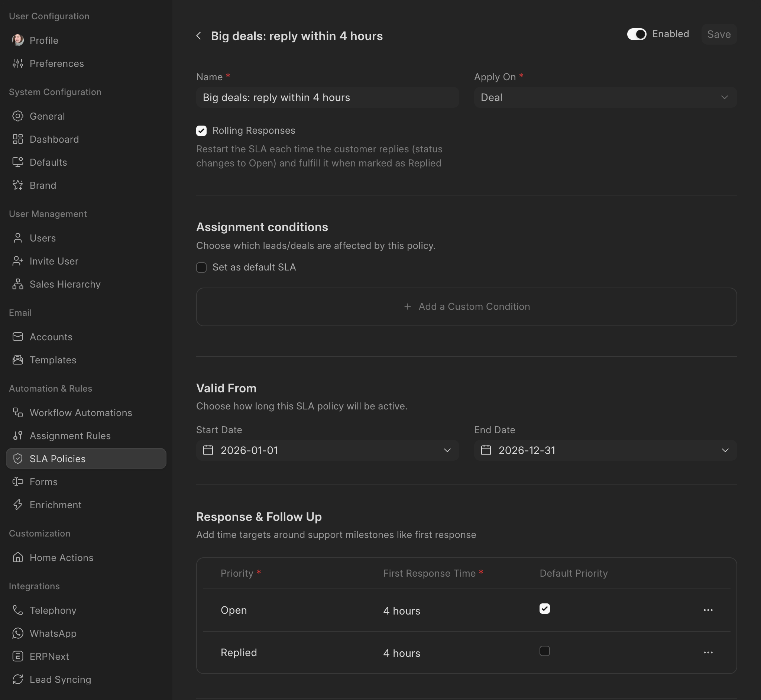Click the Defaults monitor icon
The image size is (761, 700).
coord(18,162)
